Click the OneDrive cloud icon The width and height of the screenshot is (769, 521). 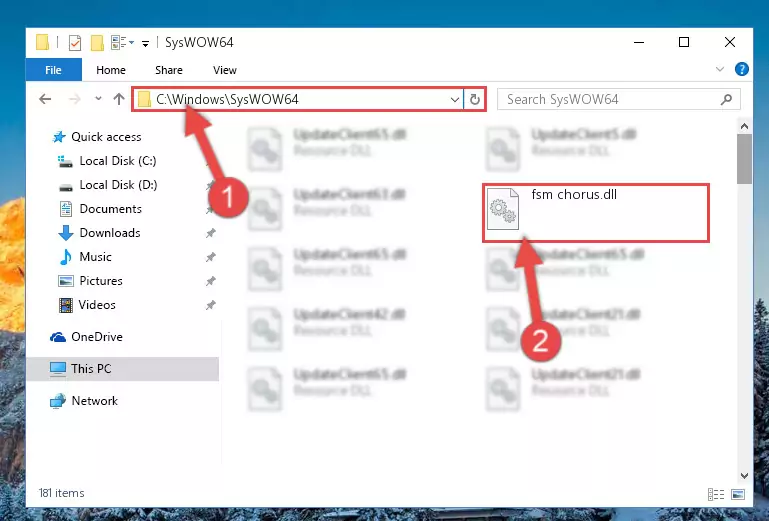click(58, 337)
